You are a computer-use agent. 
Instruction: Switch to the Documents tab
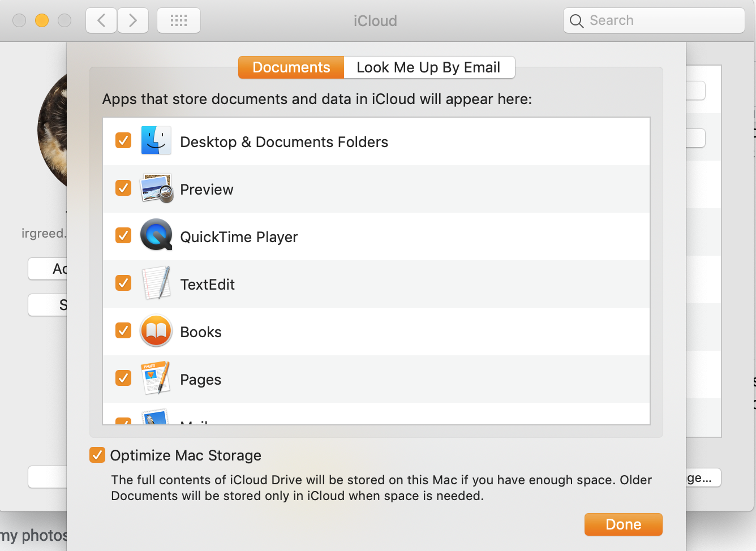(291, 67)
